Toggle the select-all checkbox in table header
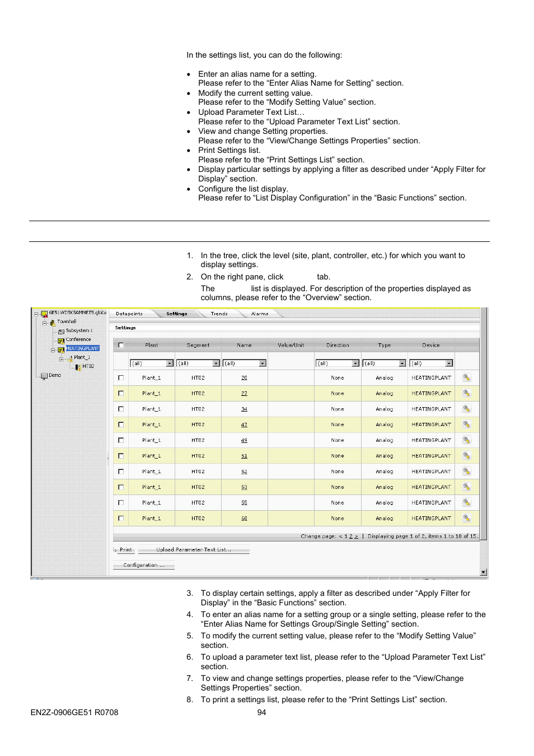Screen dimensions: 534x756 click(x=121, y=346)
